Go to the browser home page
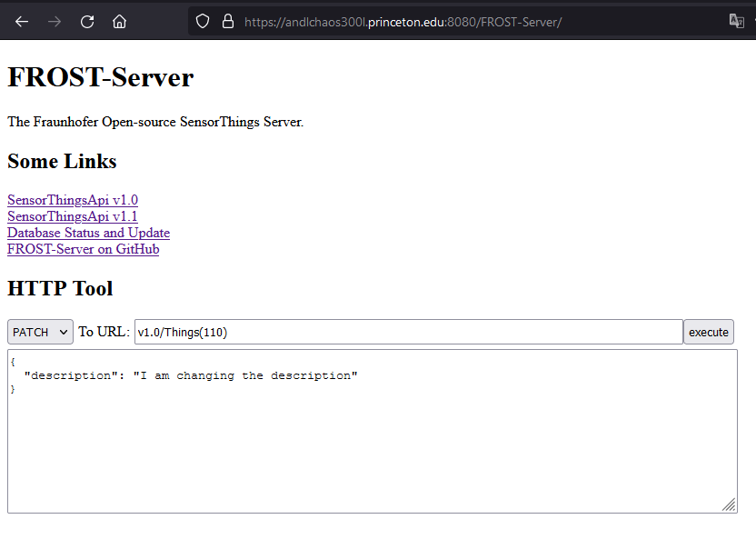Viewport: 756px width, 539px height. [119, 22]
